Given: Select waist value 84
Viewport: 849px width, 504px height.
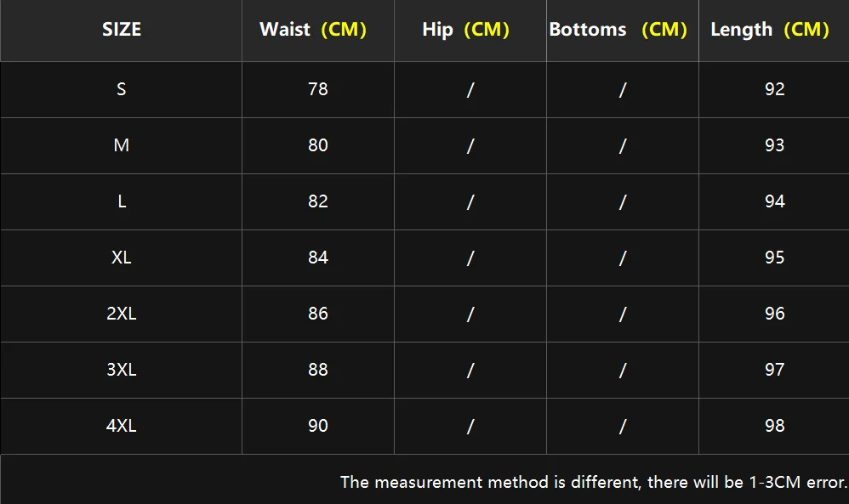Looking at the screenshot, I should point(318,258).
